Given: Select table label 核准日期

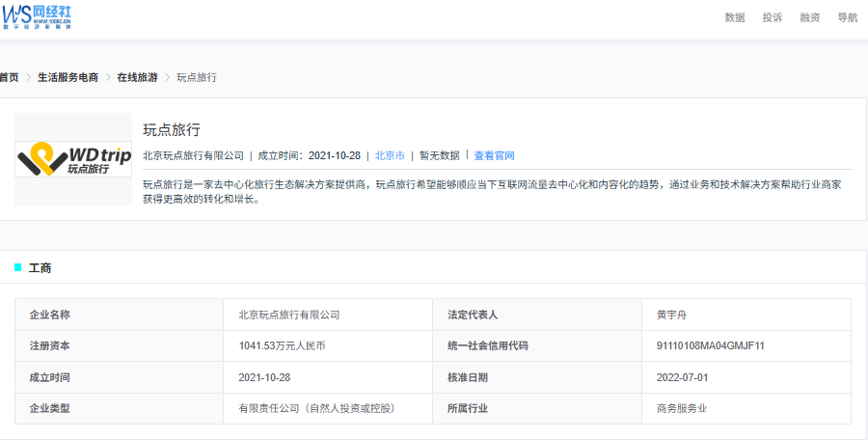Looking at the screenshot, I should pyautogui.click(x=468, y=377).
